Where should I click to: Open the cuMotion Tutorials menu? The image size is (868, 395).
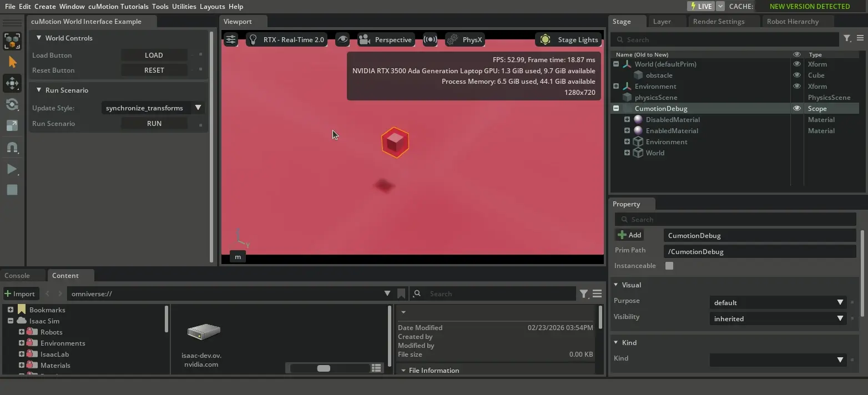click(x=118, y=6)
